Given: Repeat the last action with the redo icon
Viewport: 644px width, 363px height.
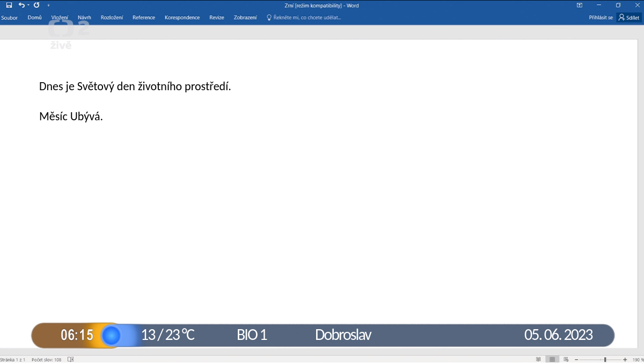Looking at the screenshot, I should tap(36, 5).
